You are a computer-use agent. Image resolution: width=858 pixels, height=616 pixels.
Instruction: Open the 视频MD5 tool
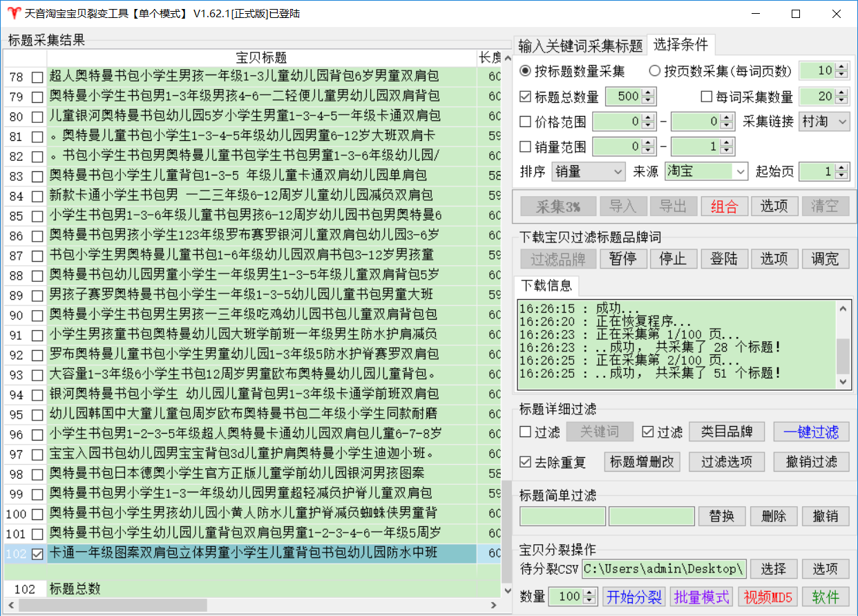(768, 597)
